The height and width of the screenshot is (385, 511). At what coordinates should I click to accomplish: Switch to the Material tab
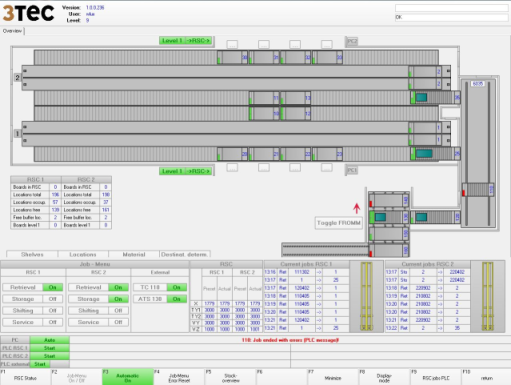click(134, 254)
